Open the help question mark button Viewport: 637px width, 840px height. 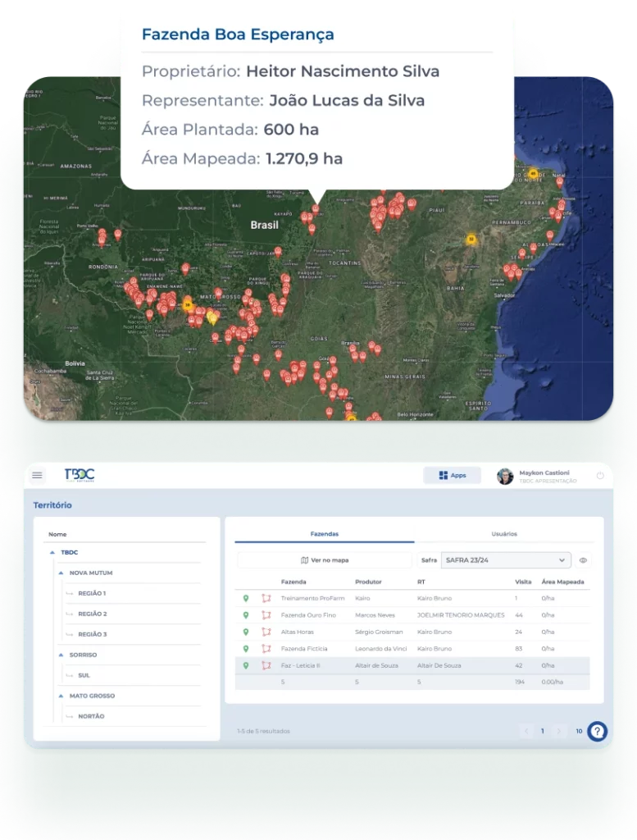(598, 731)
